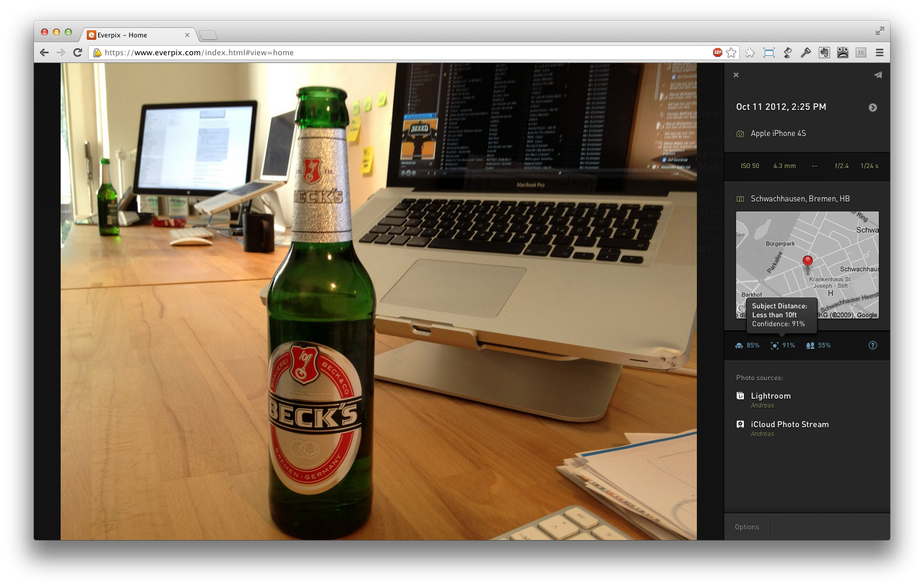Viewport: 924px width, 587px height.
Task: Click the key extension icon
Action: click(x=806, y=52)
